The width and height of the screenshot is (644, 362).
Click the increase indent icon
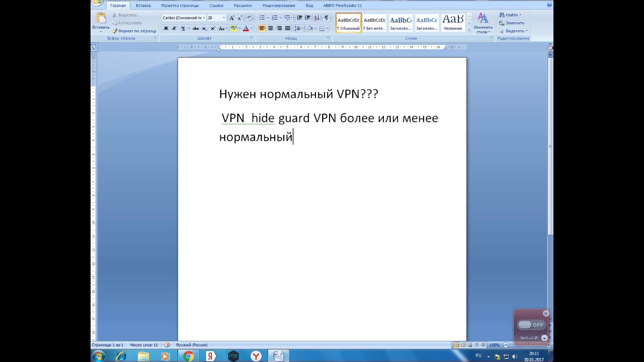307,18
